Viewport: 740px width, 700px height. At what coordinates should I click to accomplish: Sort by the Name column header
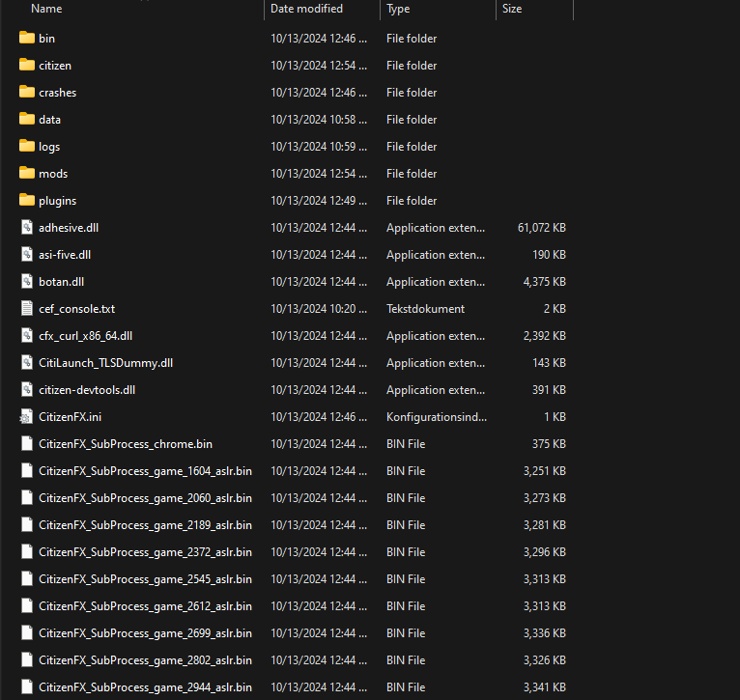pyautogui.click(x=46, y=9)
